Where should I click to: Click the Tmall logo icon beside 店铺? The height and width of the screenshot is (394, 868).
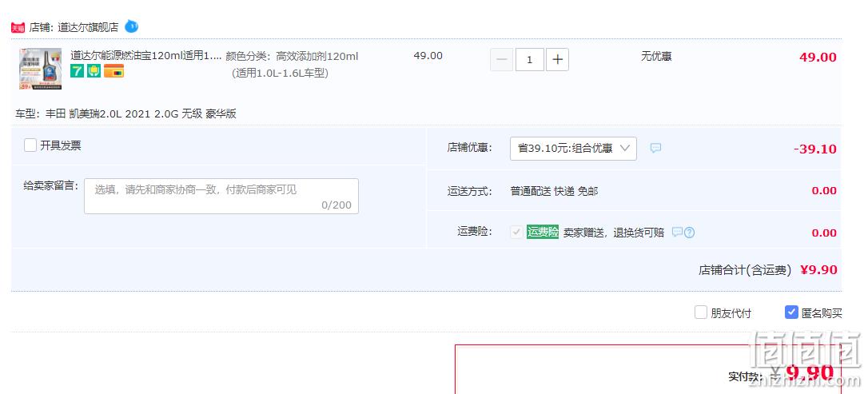click(x=18, y=28)
